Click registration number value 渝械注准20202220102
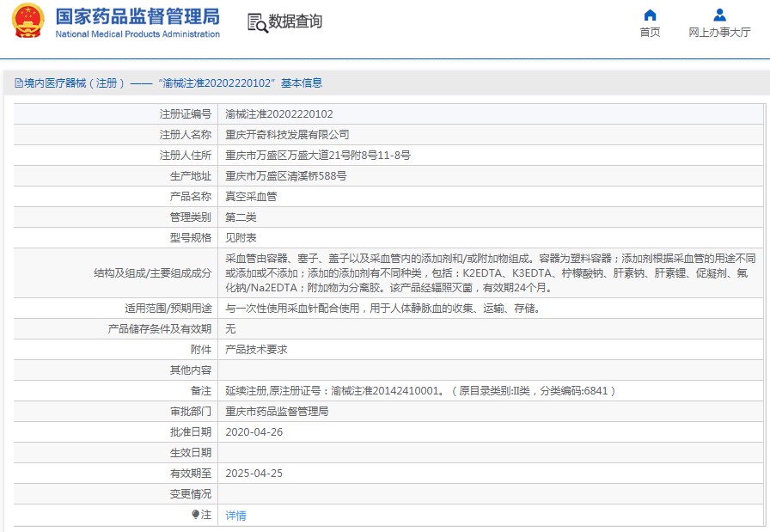The width and height of the screenshot is (770, 532). 279,114
